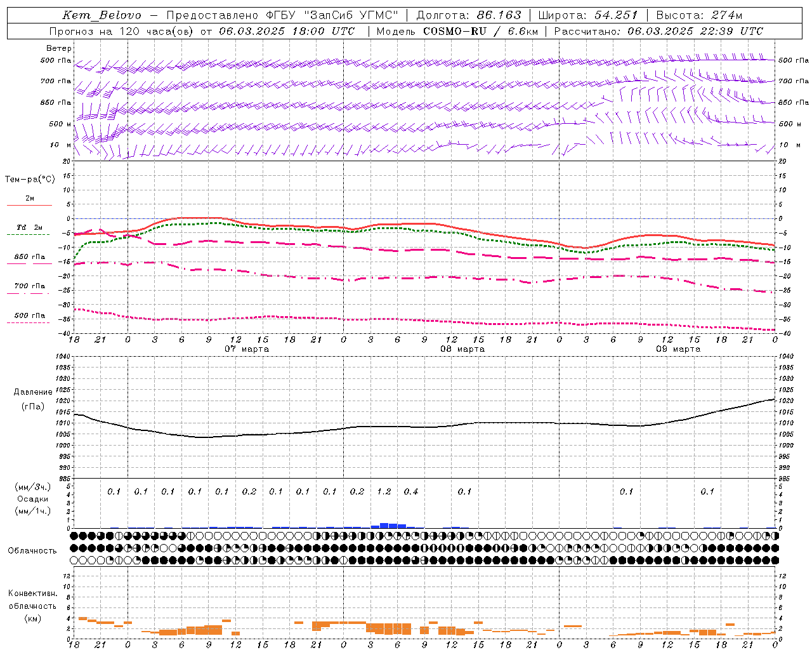The height and width of the screenshot is (650, 812).
Task: Click the station name Kem_Belovo in header
Action: [x=102, y=15]
